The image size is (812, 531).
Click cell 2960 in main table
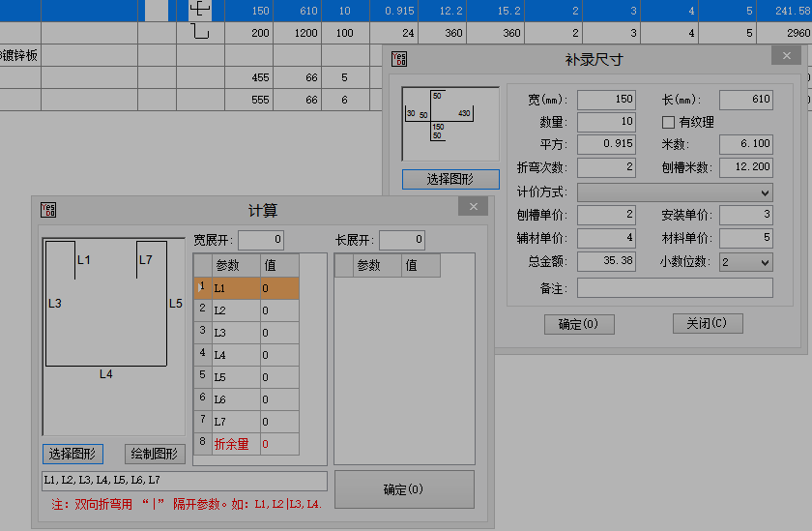(784, 33)
